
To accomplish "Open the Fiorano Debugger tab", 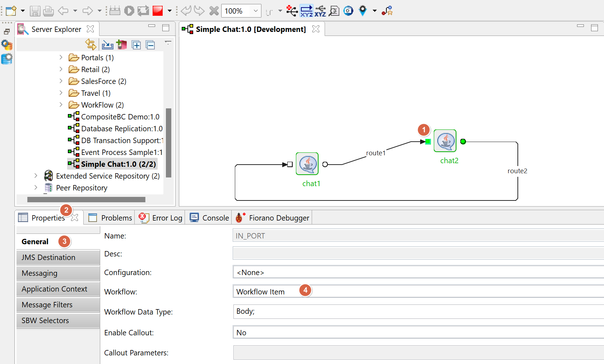I will (272, 218).
